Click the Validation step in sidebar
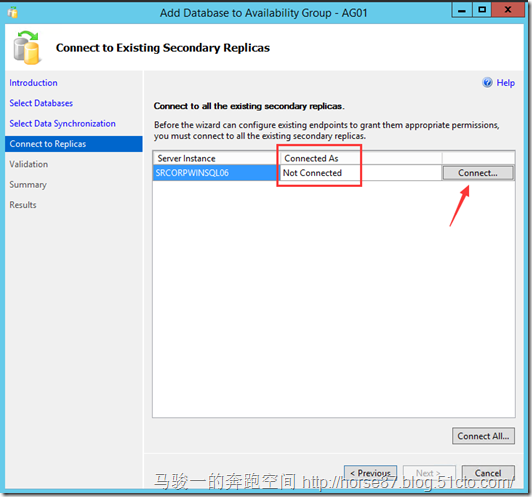This screenshot has width=532, height=497. (x=28, y=164)
